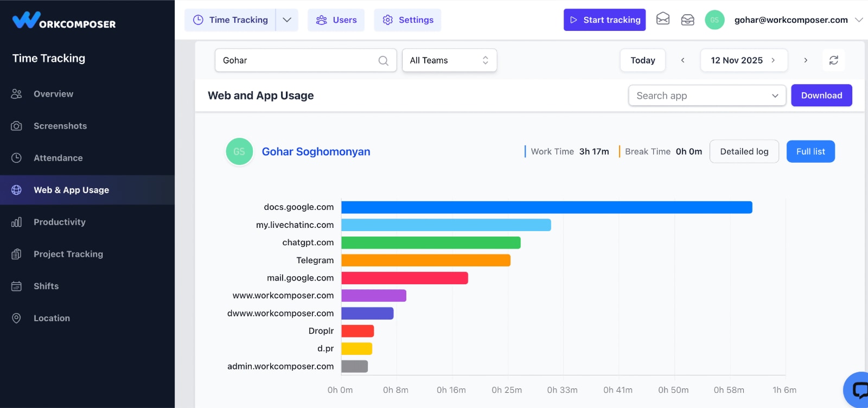Click the Download button
868x408 pixels.
821,95
